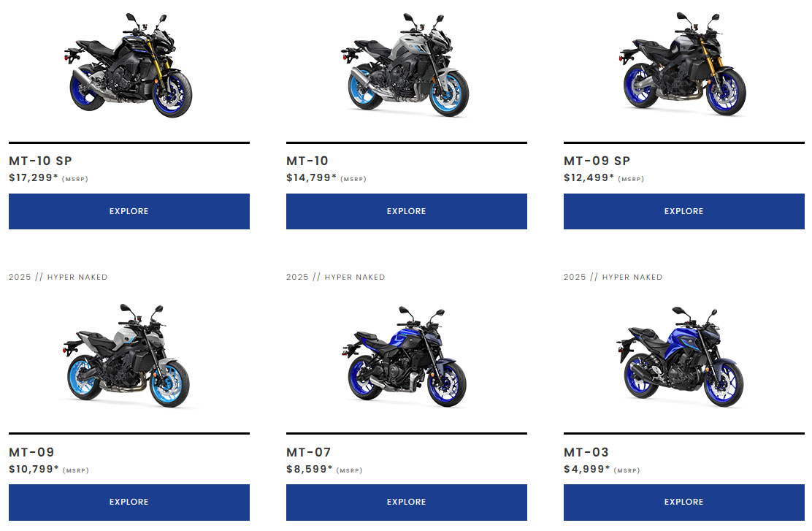
Task: Explore the MT-10 model
Action: point(407,211)
